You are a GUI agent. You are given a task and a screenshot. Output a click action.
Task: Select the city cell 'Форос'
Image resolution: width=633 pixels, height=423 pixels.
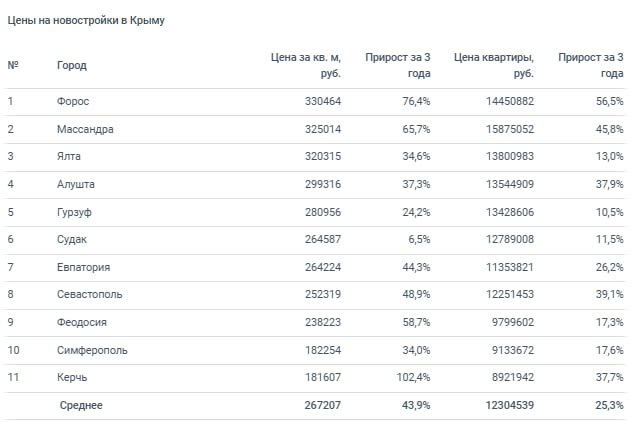(73, 101)
